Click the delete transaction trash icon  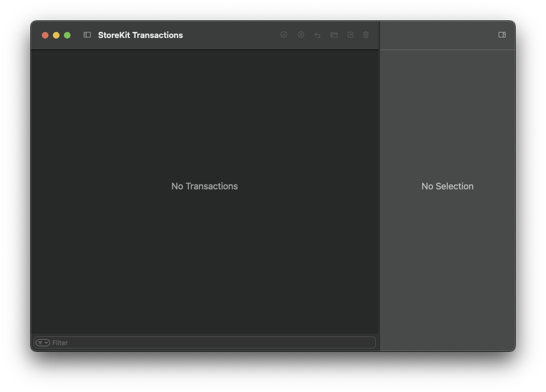(x=366, y=35)
